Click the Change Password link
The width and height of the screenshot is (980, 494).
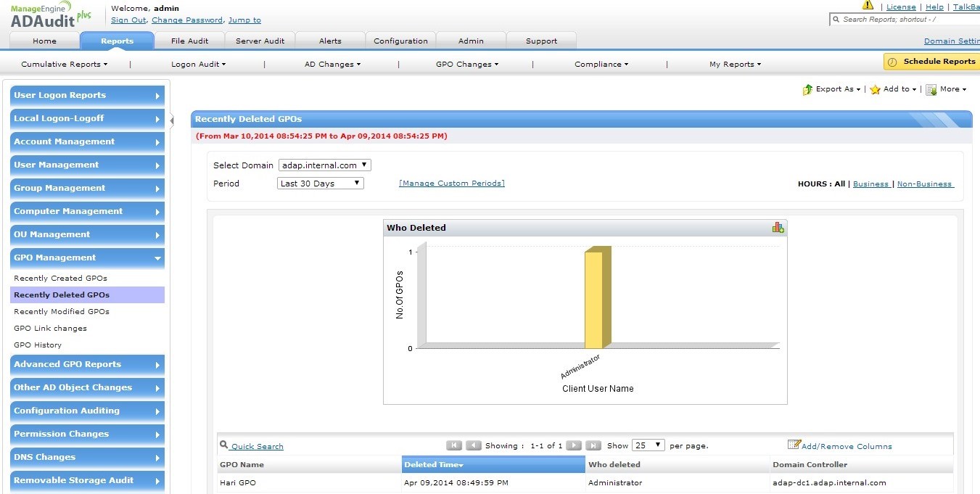(187, 20)
